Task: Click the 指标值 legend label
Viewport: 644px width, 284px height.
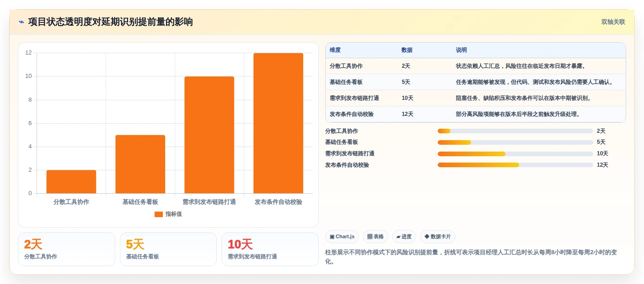Action: tap(174, 214)
